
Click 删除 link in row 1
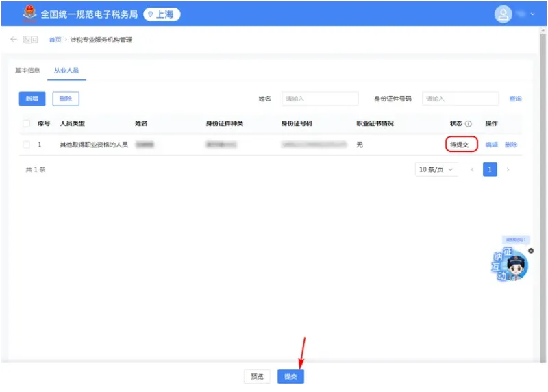tap(511, 145)
